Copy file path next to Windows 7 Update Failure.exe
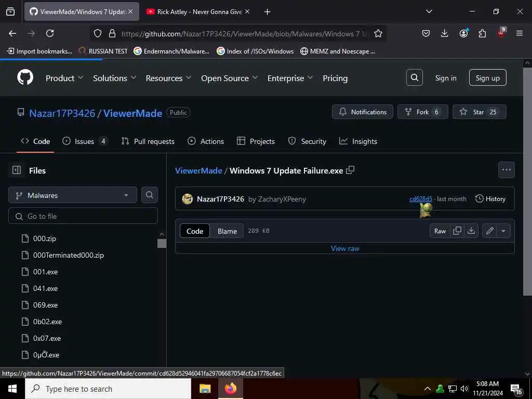The image size is (532, 399). coord(350,170)
